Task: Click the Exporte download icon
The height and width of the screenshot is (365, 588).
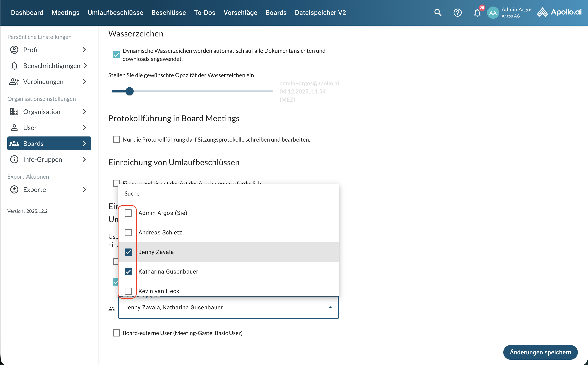Action: point(14,189)
